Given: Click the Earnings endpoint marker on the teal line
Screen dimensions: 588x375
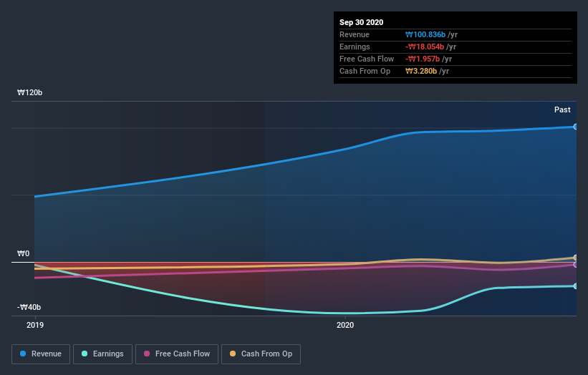Looking at the screenshot, I should tap(575, 286).
